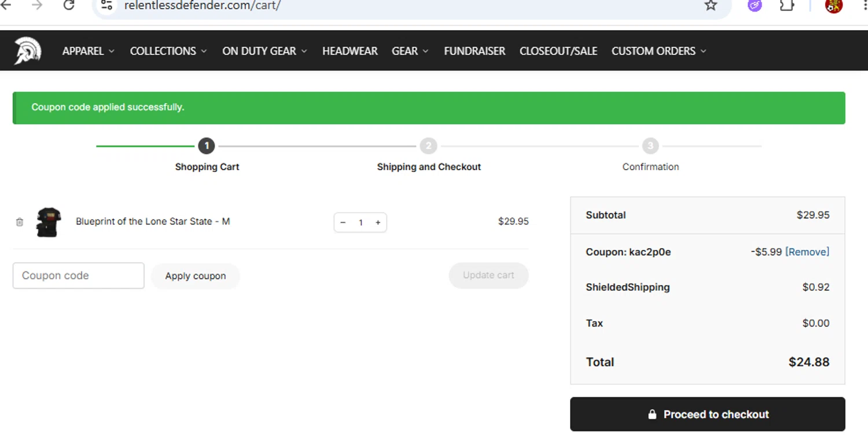Viewport: 868px width, 437px height.
Task: Click the -$5.99 coupon discount amount
Action: [x=766, y=252]
